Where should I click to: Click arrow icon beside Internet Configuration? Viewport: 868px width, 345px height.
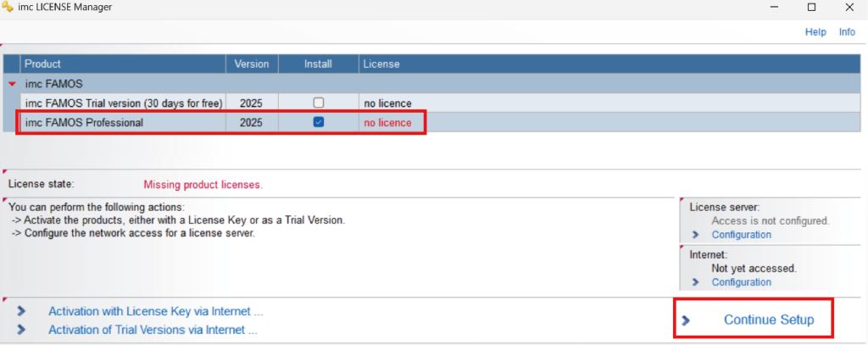click(x=696, y=282)
